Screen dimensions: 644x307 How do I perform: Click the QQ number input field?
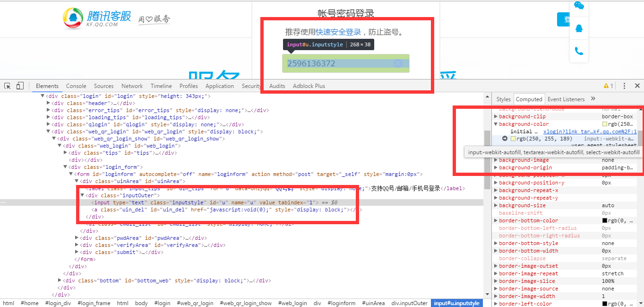(340, 63)
